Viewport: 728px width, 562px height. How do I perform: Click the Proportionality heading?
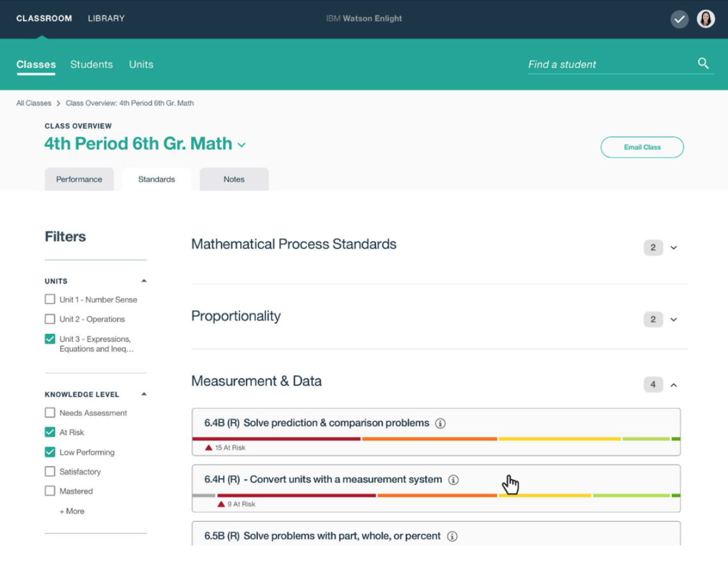(236, 316)
